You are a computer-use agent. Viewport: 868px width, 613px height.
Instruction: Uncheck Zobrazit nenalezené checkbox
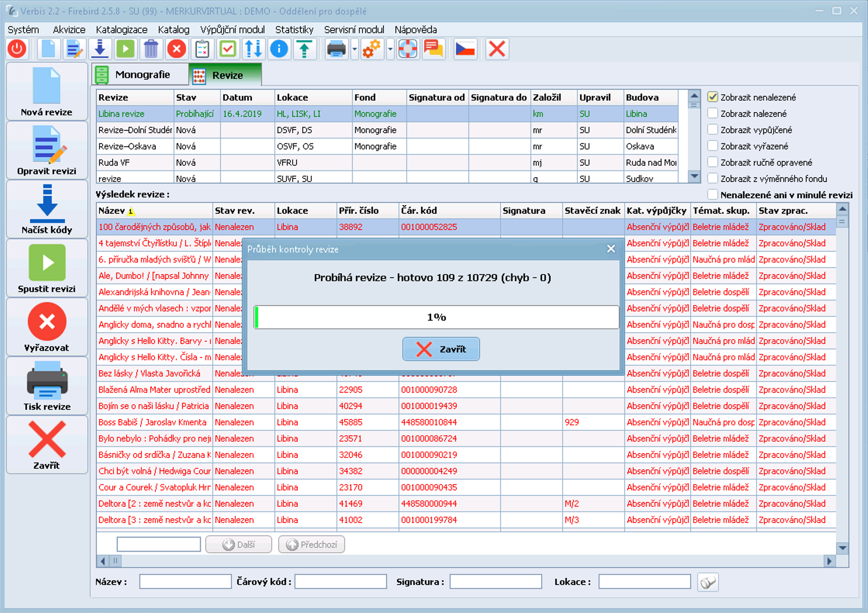712,97
